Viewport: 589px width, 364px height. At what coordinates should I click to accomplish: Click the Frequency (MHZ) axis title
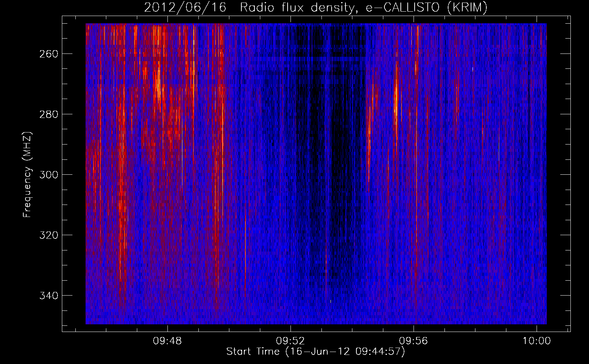(27, 174)
